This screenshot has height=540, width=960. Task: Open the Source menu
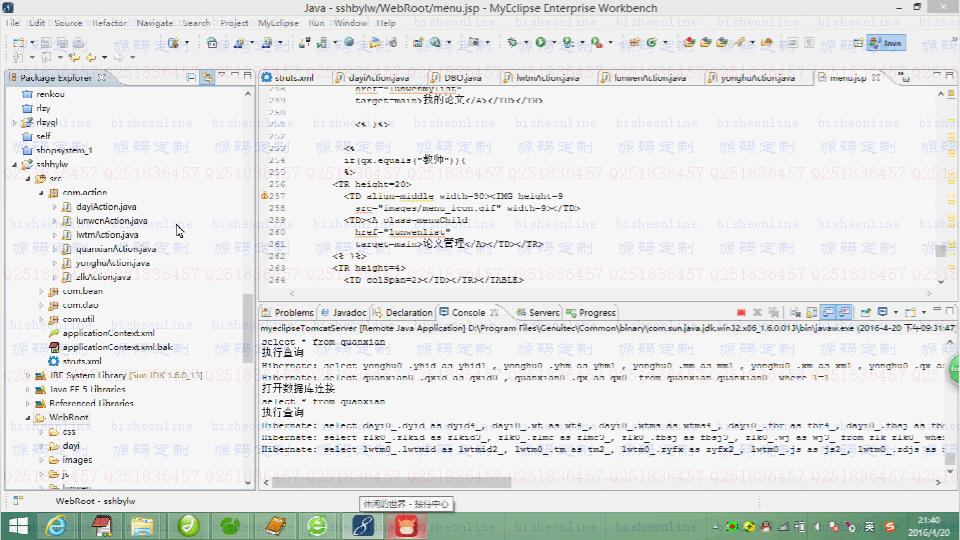pos(68,23)
